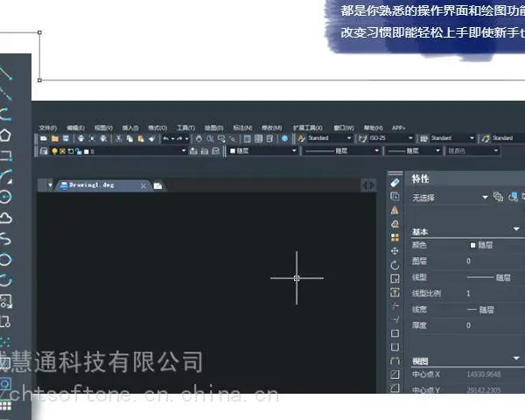The width and height of the screenshot is (525, 420).
Task: Click the Zoom Window icon
Action: 221,138
